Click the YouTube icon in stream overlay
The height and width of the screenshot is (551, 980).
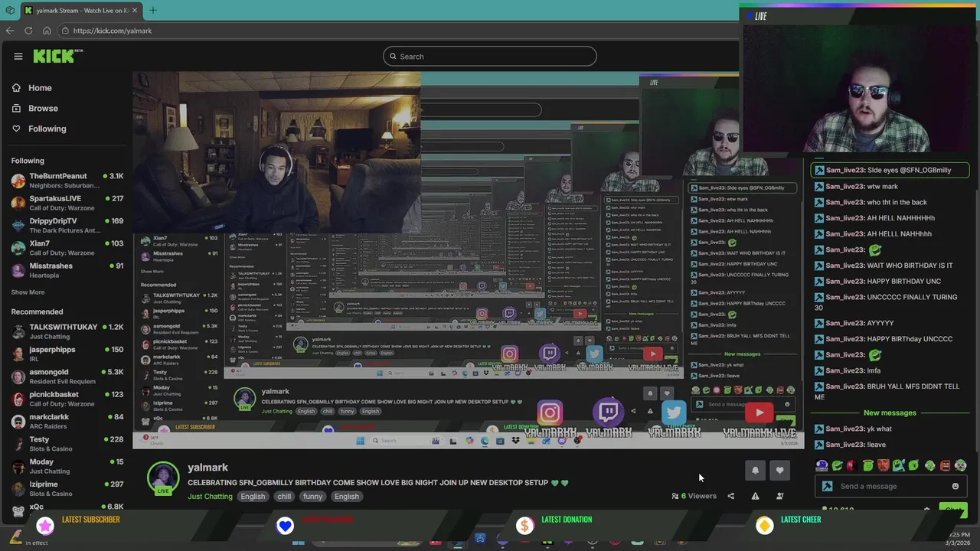click(759, 413)
